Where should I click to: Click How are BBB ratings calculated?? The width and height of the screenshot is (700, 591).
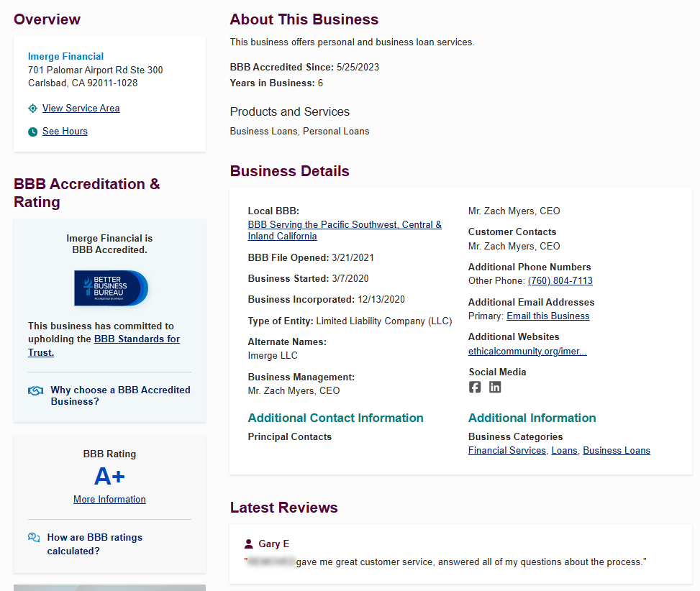95,544
